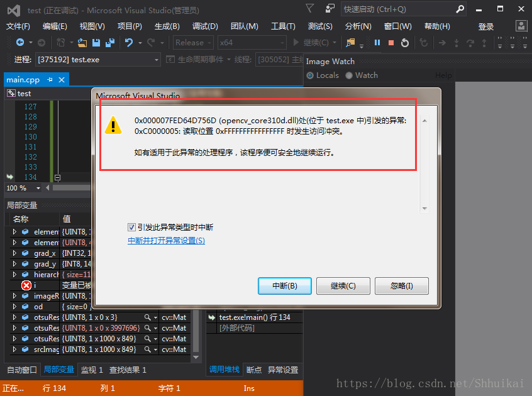This screenshot has height=396, width=532.
Task: Click the save all files icon
Action: point(110,43)
